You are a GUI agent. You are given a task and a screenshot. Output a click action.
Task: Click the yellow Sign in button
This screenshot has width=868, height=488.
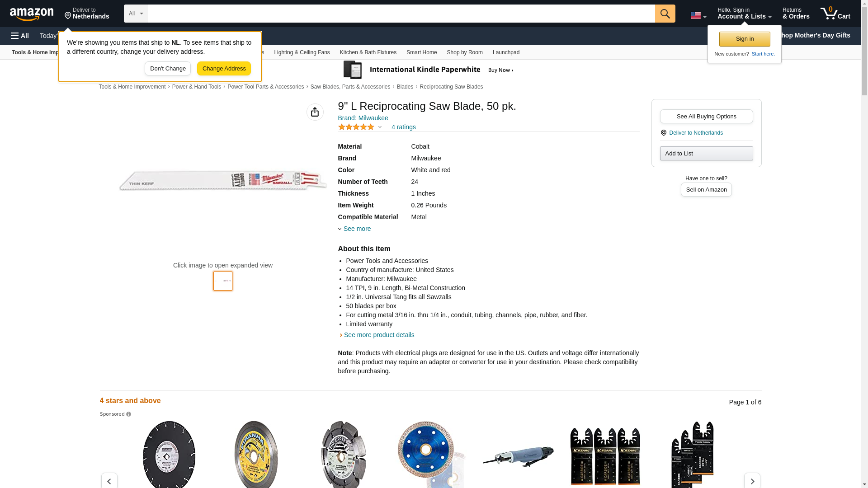coord(744,39)
